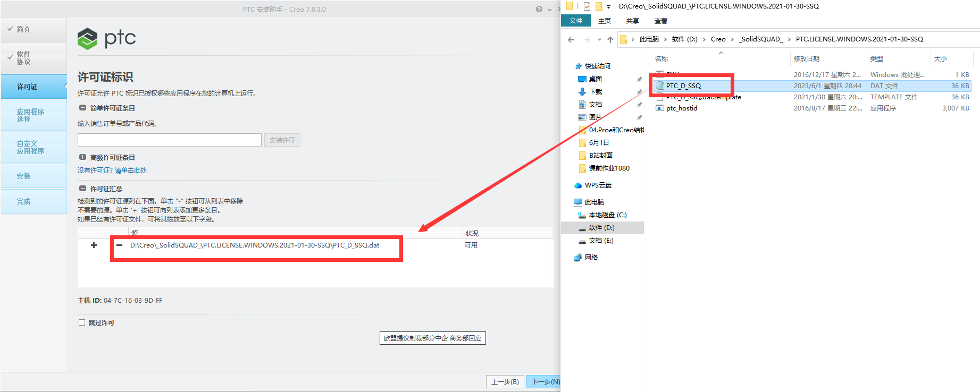Open 快速访问 in navigation pane
The image size is (980, 392).
[597, 66]
